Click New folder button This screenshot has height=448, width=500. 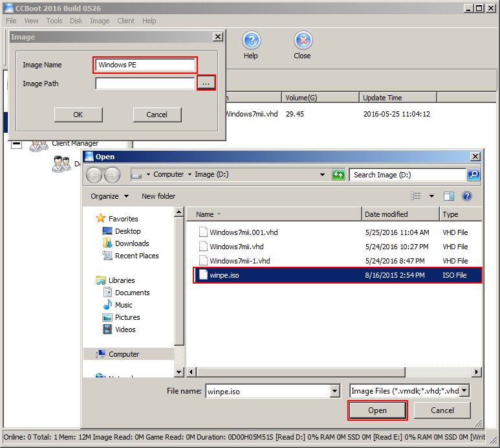158,196
